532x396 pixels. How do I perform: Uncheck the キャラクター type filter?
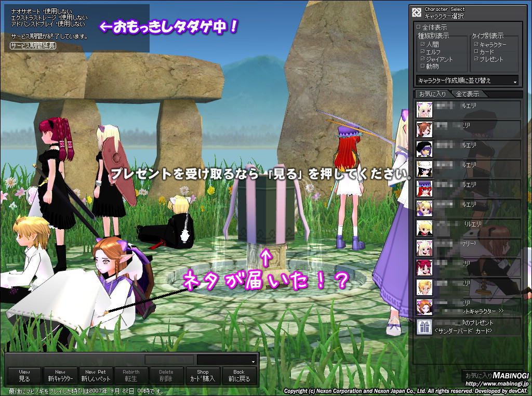coord(476,44)
